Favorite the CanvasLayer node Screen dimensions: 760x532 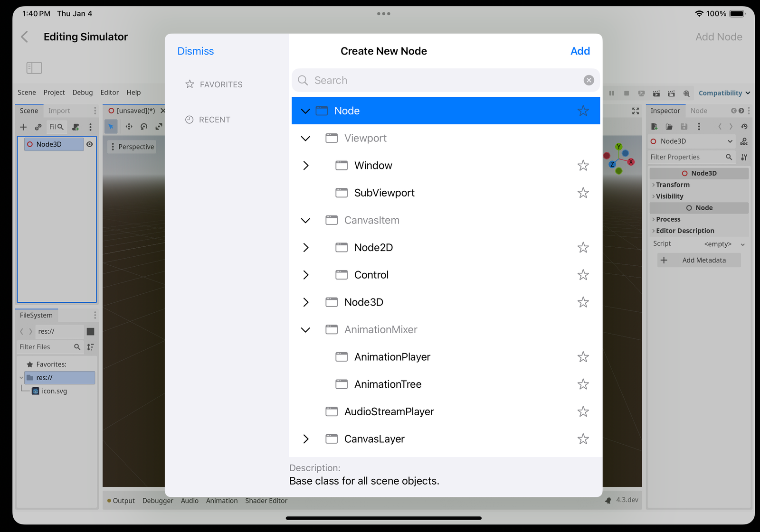[583, 439]
